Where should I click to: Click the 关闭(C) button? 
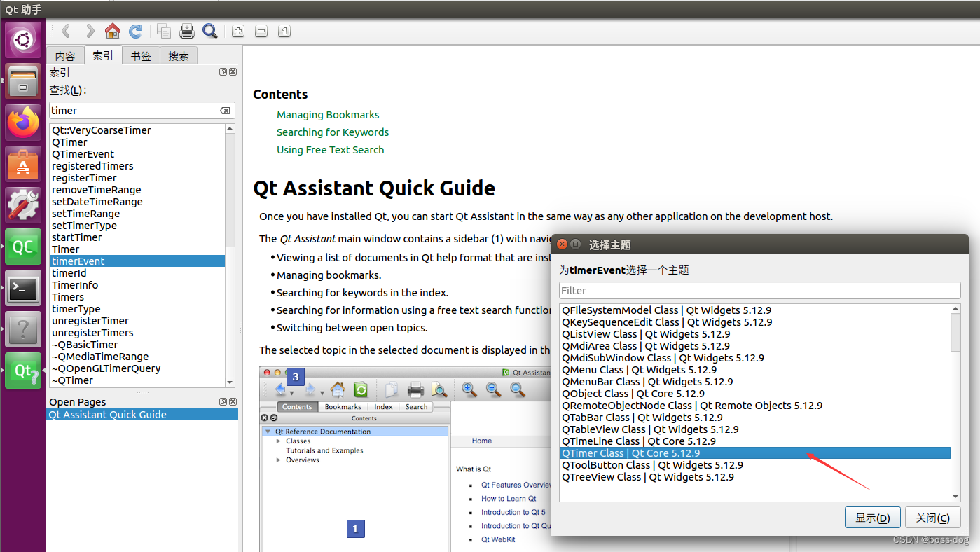click(x=932, y=518)
